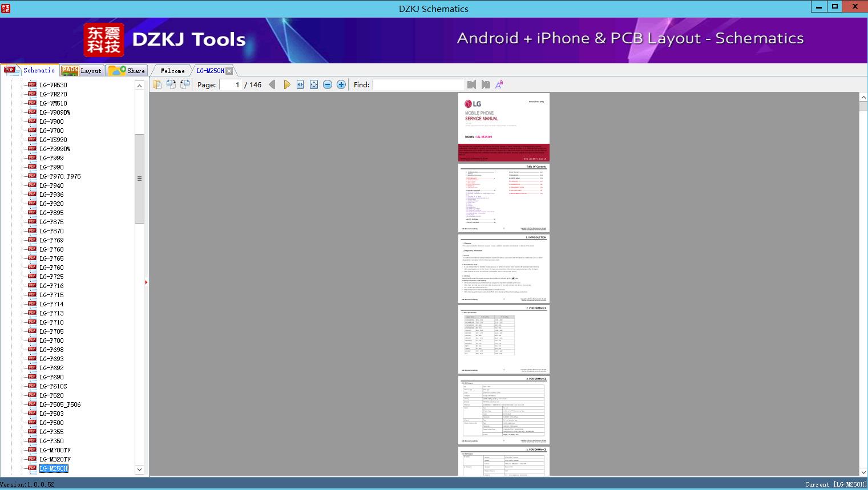This screenshot has width=868, height=490.
Task: Click the PDF icon beside LG-P990
Action: [32, 167]
